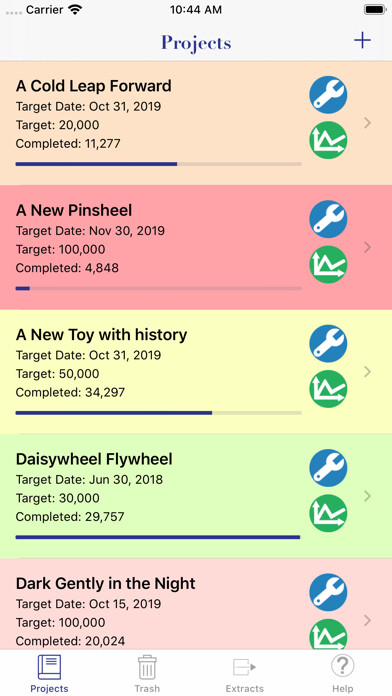
Task: View progress chart for A New Pinsheel
Action: pyautogui.click(x=328, y=265)
